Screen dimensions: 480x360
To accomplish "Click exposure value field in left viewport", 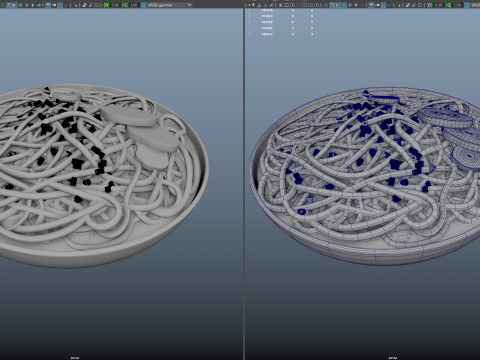I will pyautogui.click(x=115, y=5).
